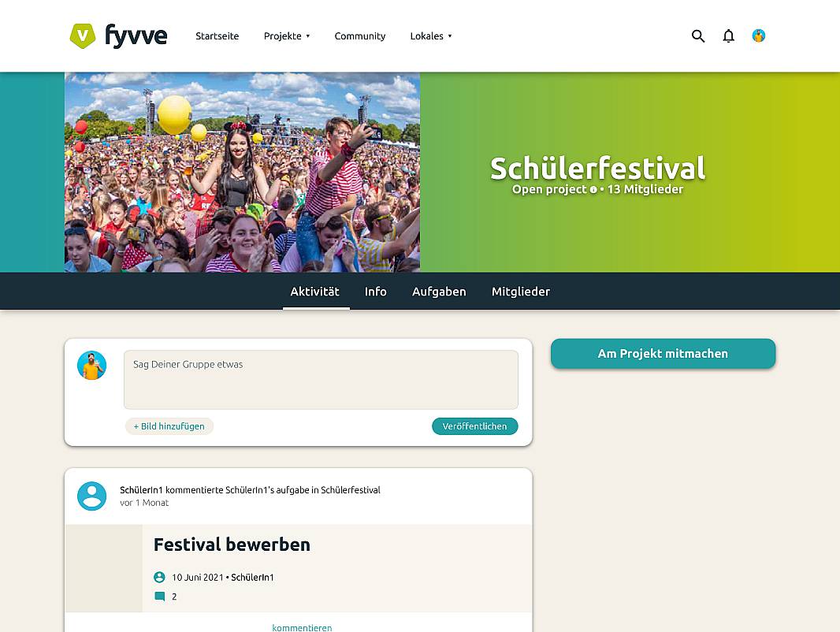Go to Startseite in navigation

217,36
